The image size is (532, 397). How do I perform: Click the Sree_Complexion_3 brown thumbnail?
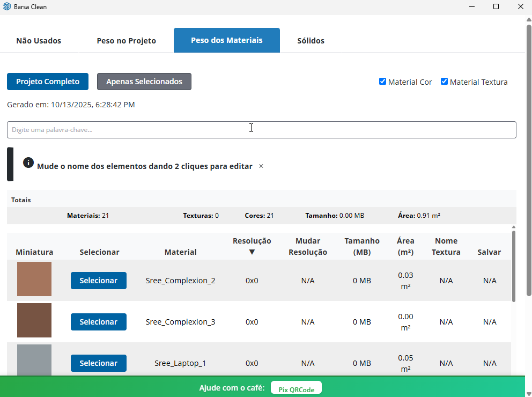coord(34,320)
